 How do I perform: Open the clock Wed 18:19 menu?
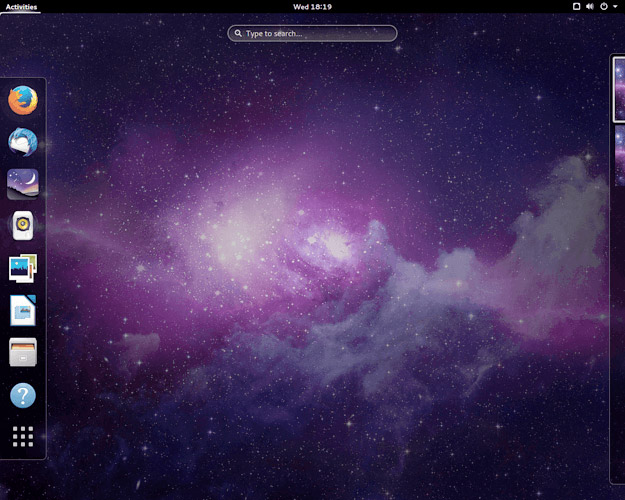pyautogui.click(x=312, y=7)
